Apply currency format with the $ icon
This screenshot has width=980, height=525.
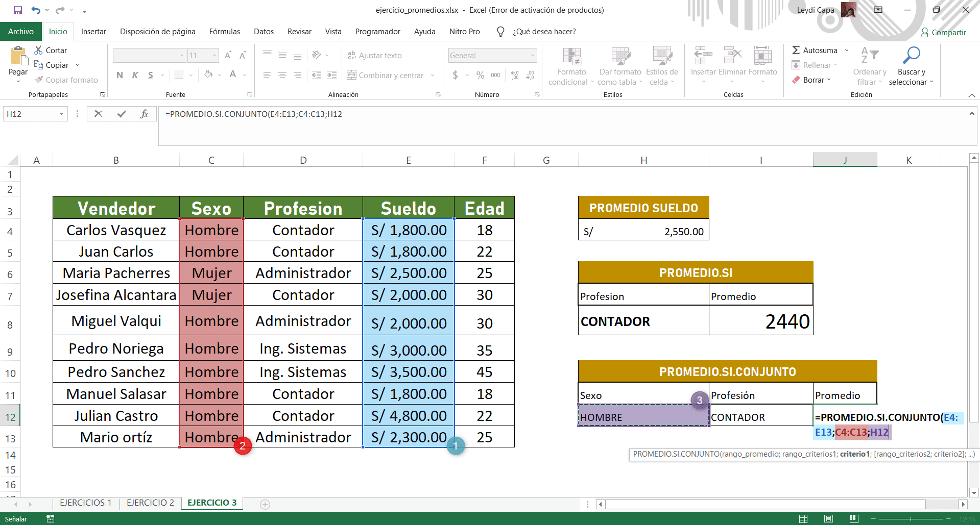pos(455,74)
